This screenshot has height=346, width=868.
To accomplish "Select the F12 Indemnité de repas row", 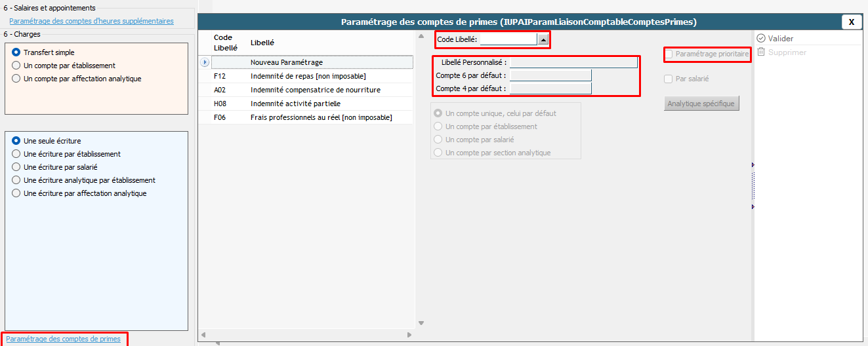I will pyautogui.click(x=308, y=76).
